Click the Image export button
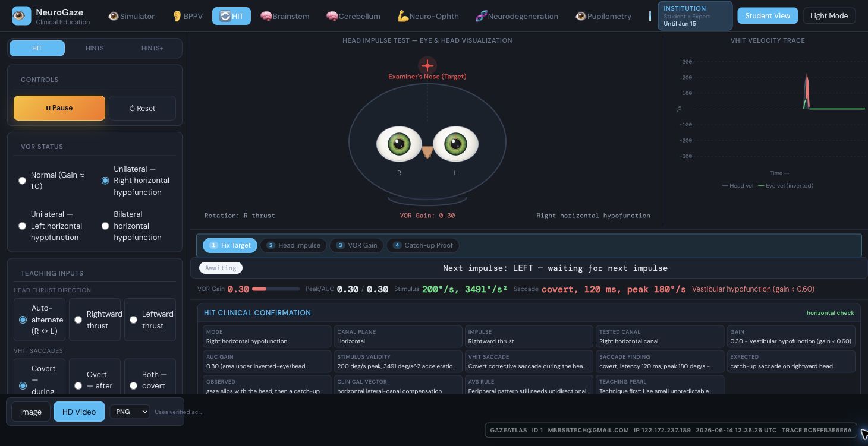 point(31,412)
